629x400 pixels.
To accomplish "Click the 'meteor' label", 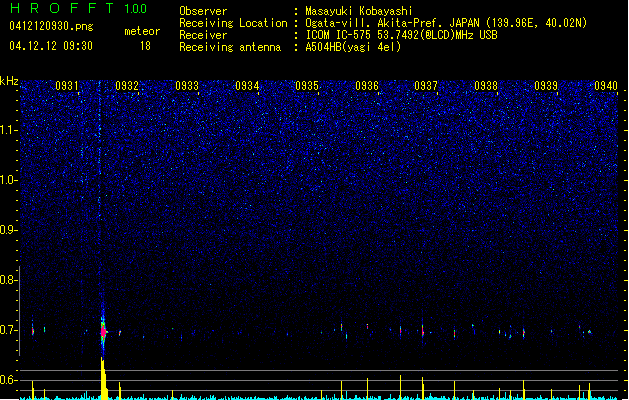I will 142,31.
